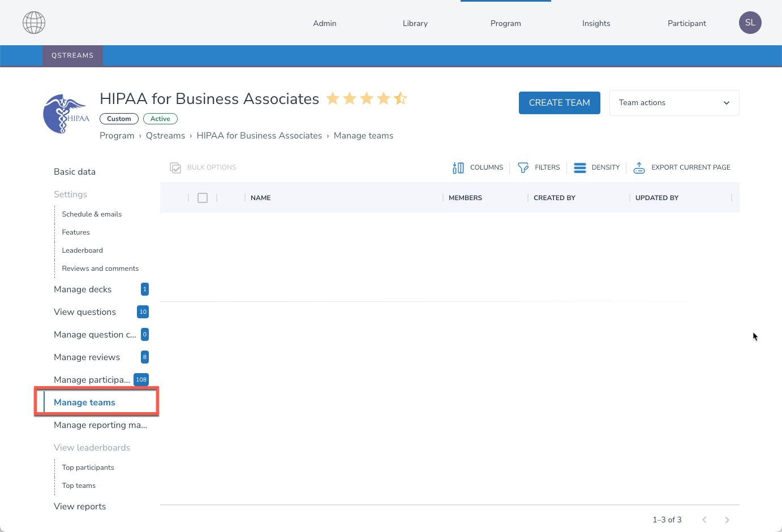Click the 1–3 of 3 pagination text

coord(667,520)
